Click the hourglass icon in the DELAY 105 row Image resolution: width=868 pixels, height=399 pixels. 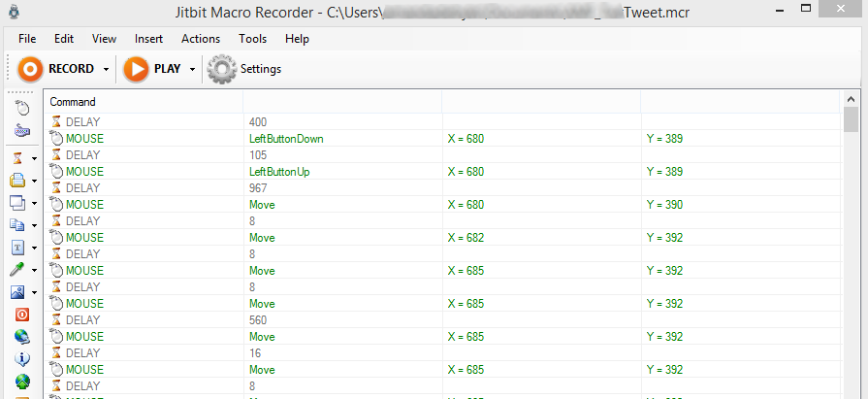[56, 154]
